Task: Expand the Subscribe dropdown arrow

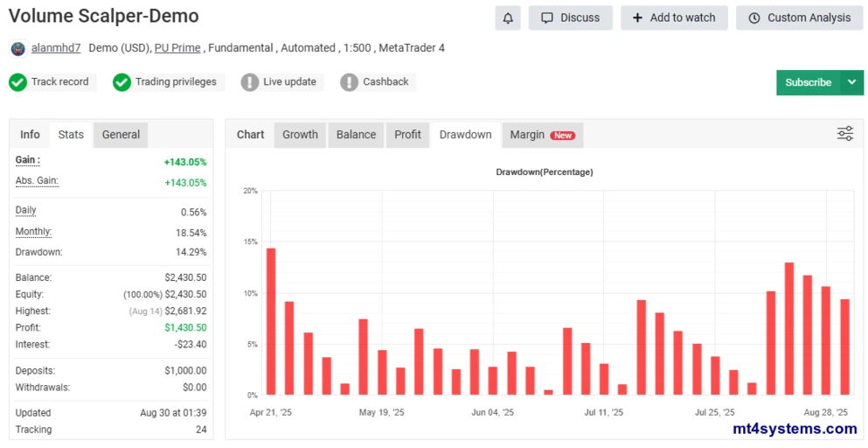Action: [852, 82]
